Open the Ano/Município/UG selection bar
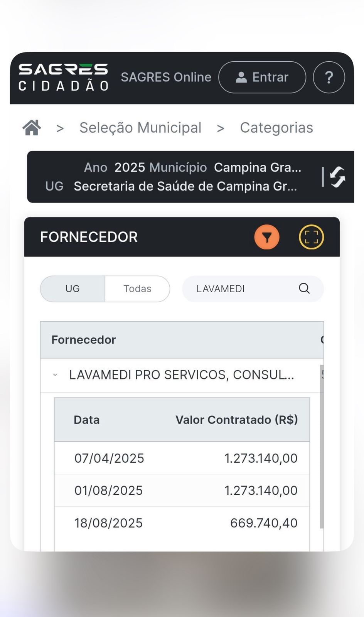The width and height of the screenshot is (364, 617). pyautogui.click(x=174, y=177)
